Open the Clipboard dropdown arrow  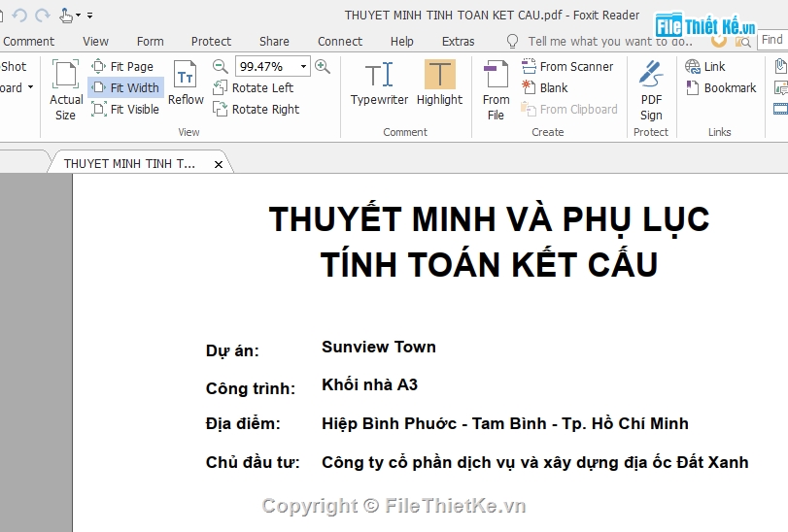tap(31, 87)
